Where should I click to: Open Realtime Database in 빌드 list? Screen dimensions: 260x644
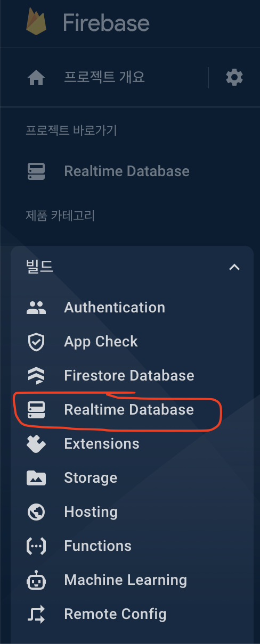click(129, 410)
